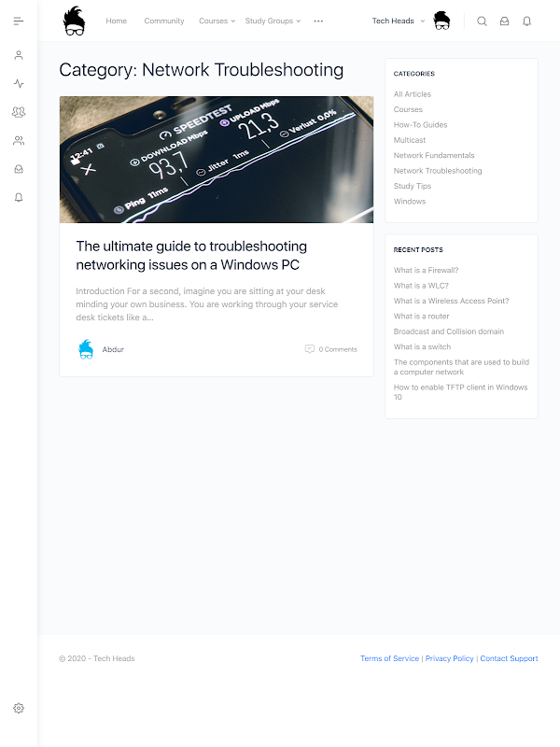Click the comments speech bubble icon
The width and height of the screenshot is (560, 747).
click(310, 349)
